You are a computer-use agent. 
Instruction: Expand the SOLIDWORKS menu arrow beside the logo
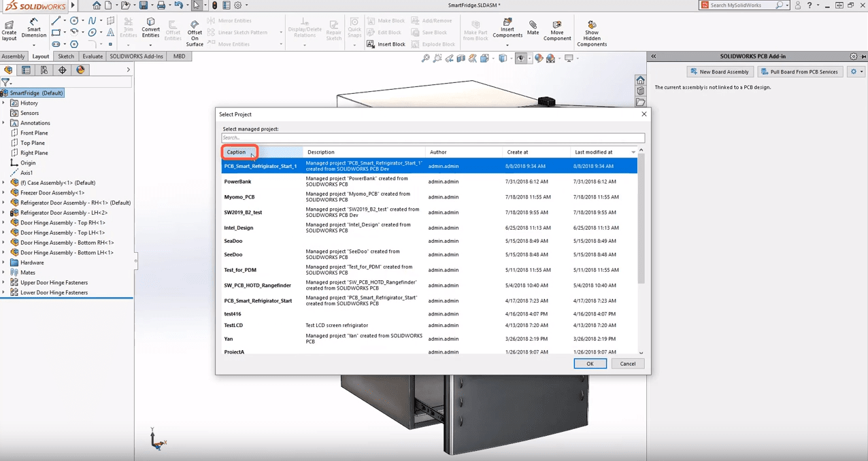[73, 5]
